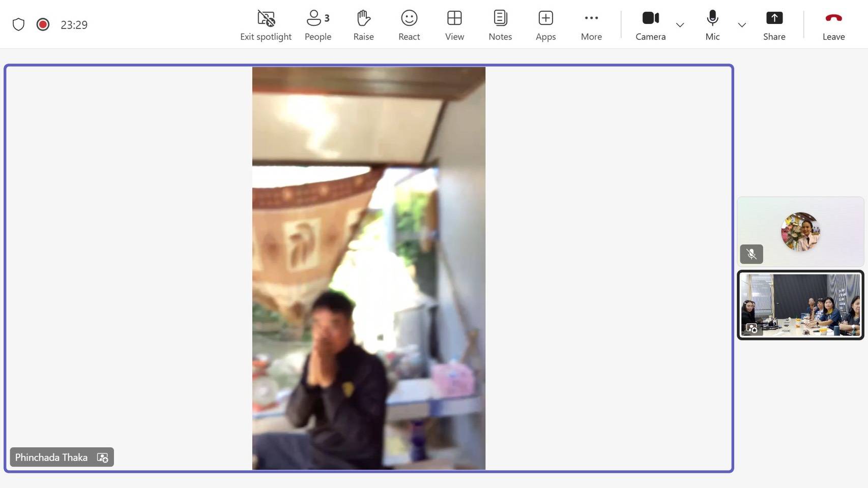
Task: Select the group video thumbnail
Action: coord(800,305)
